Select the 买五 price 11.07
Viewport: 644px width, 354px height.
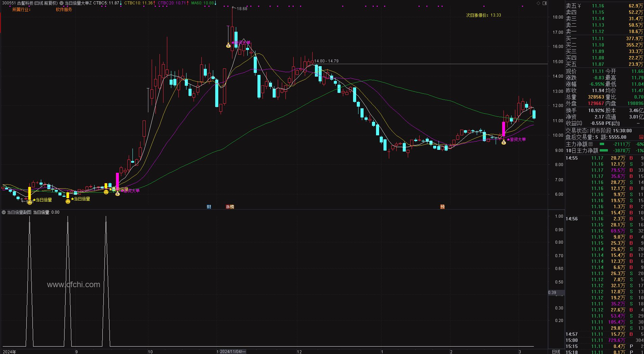coord(598,64)
